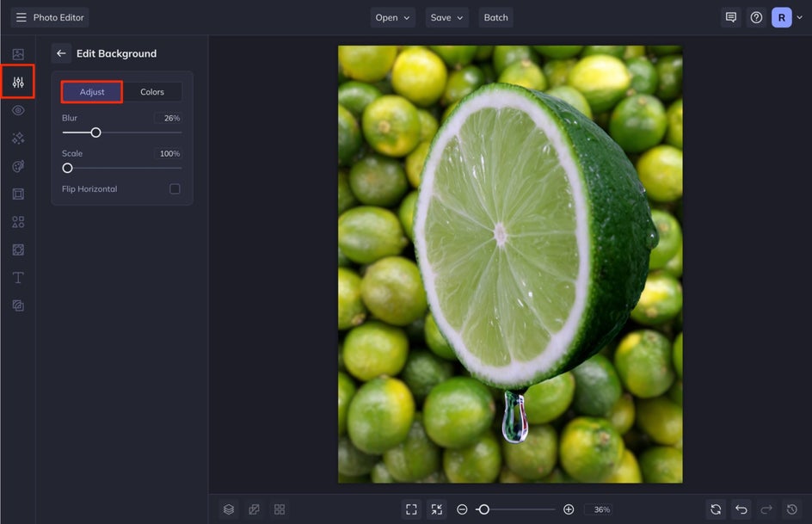Switch to the Adjust tab
The height and width of the screenshot is (524, 812).
click(x=92, y=92)
